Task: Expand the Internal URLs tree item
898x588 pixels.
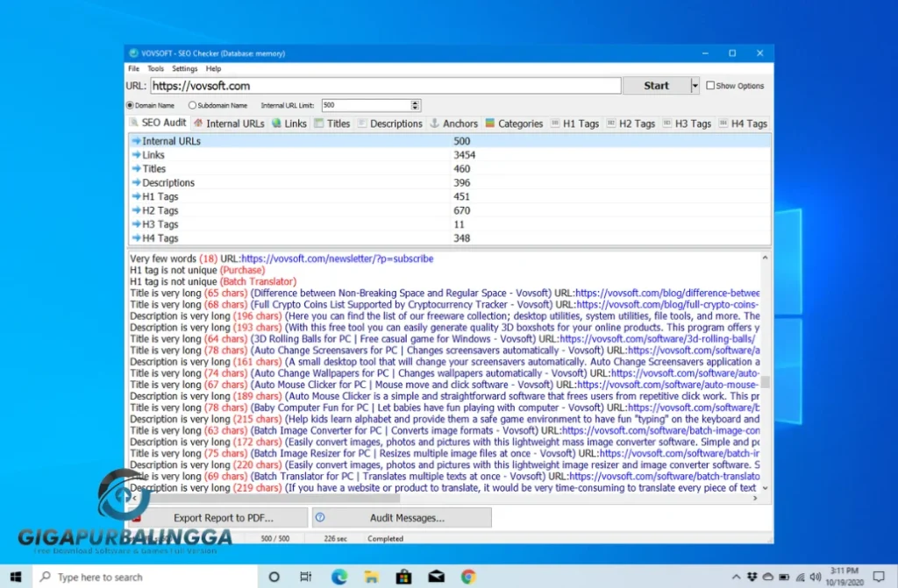Action: [138, 140]
